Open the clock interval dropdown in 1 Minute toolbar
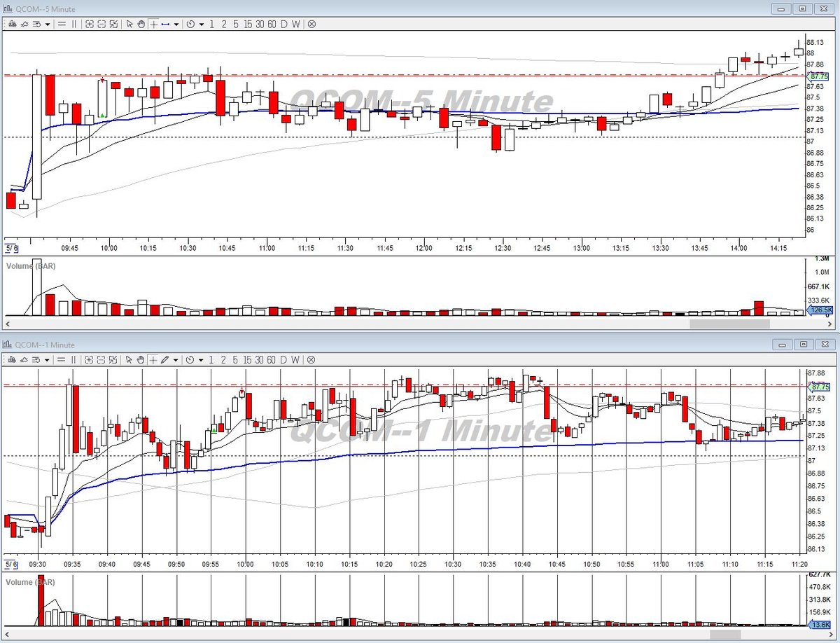Image resolution: width=840 pixels, height=643 pixels. pyautogui.click(x=202, y=360)
